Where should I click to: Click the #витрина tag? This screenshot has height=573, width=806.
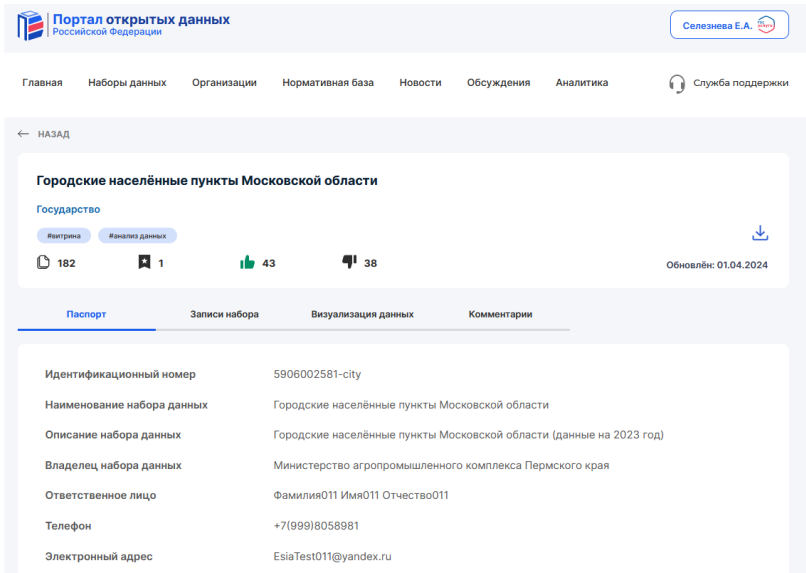coord(64,236)
